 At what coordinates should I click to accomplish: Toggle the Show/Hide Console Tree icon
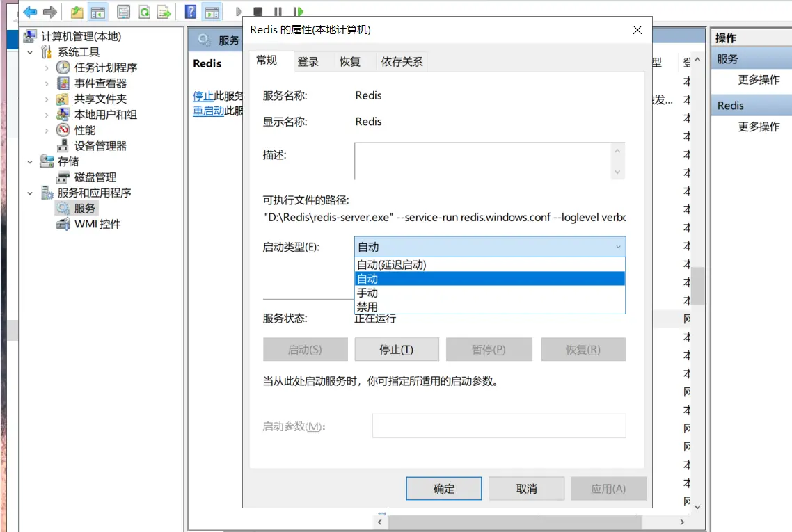98,12
